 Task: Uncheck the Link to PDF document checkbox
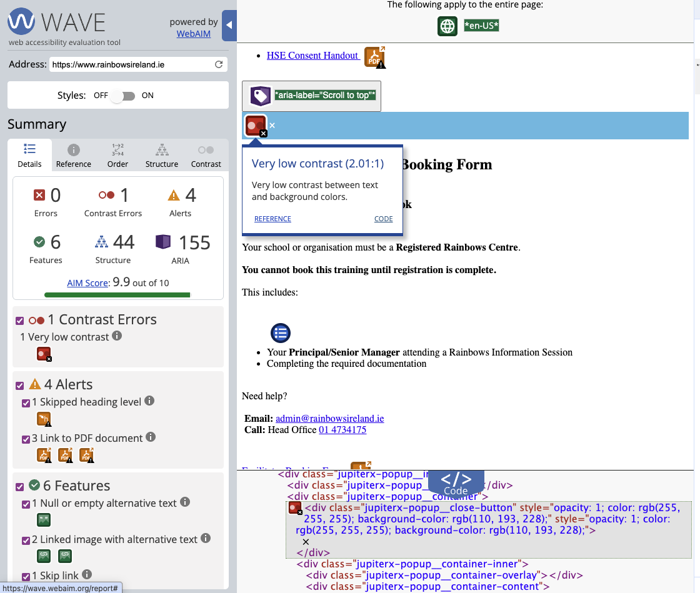pyautogui.click(x=26, y=439)
